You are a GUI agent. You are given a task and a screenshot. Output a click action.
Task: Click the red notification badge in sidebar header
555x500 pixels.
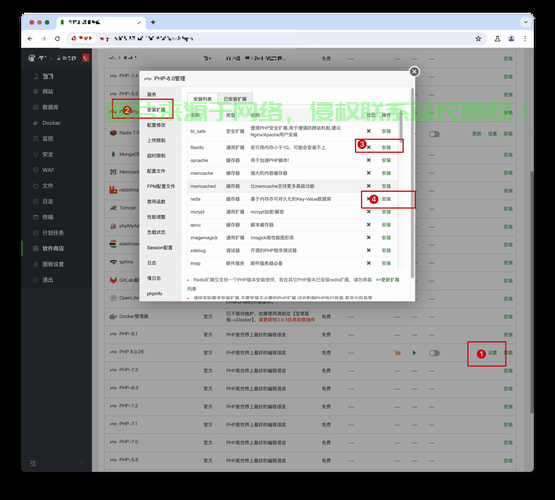click(x=85, y=58)
